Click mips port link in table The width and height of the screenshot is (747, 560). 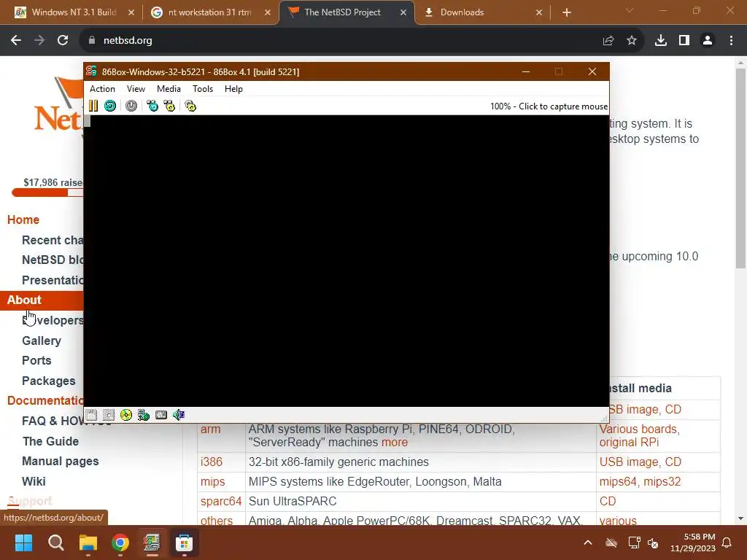(x=212, y=482)
